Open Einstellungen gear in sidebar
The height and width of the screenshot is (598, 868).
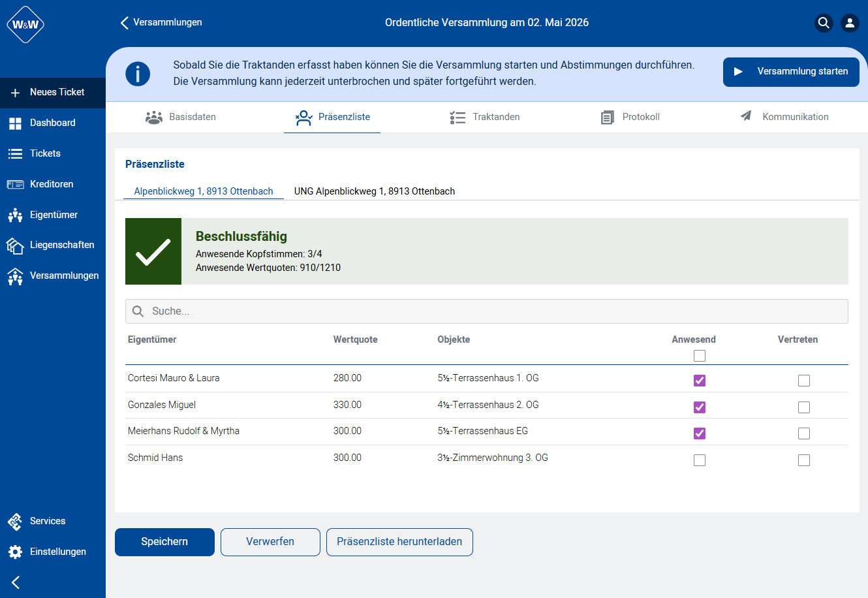click(x=57, y=552)
